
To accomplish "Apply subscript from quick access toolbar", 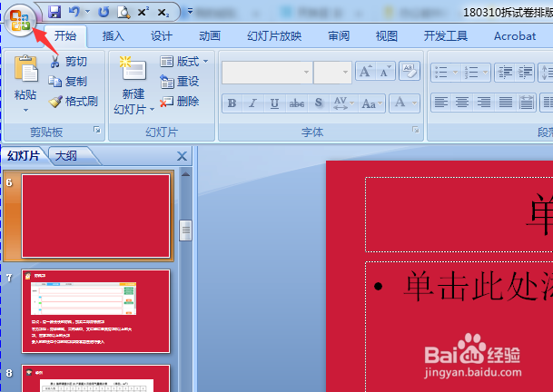I will [163, 13].
